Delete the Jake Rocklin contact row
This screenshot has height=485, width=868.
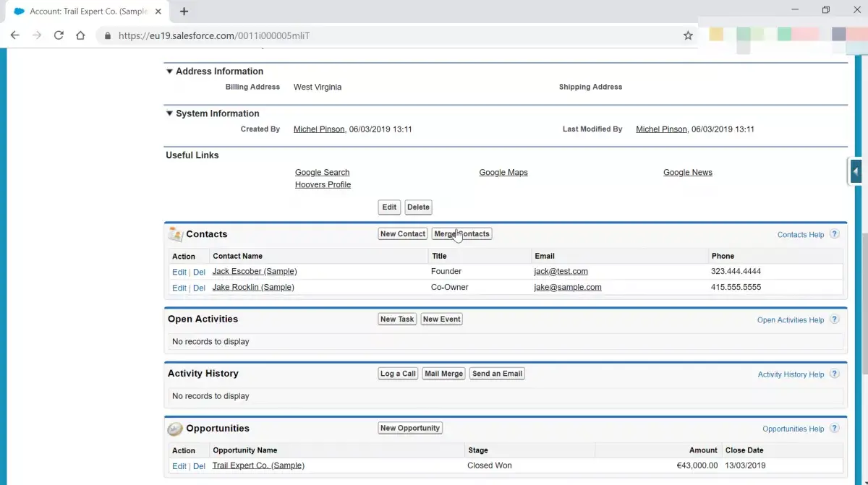[x=199, y=288]
